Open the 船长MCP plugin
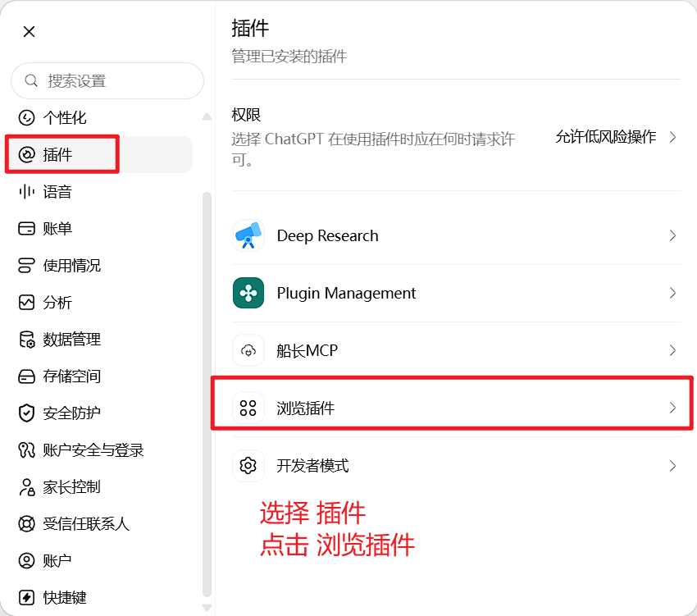The image size is (697, 616). pos(456,350)
